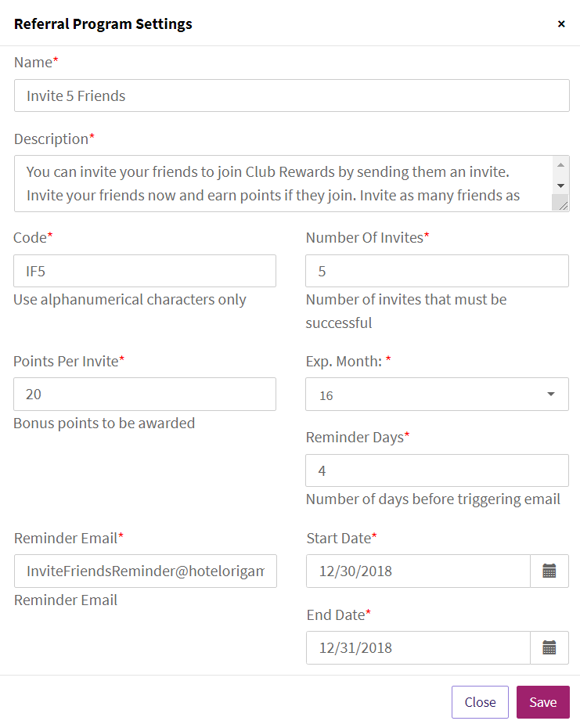
Task: Focus the Name field with Invite 5 Friends
Action: 292,96
